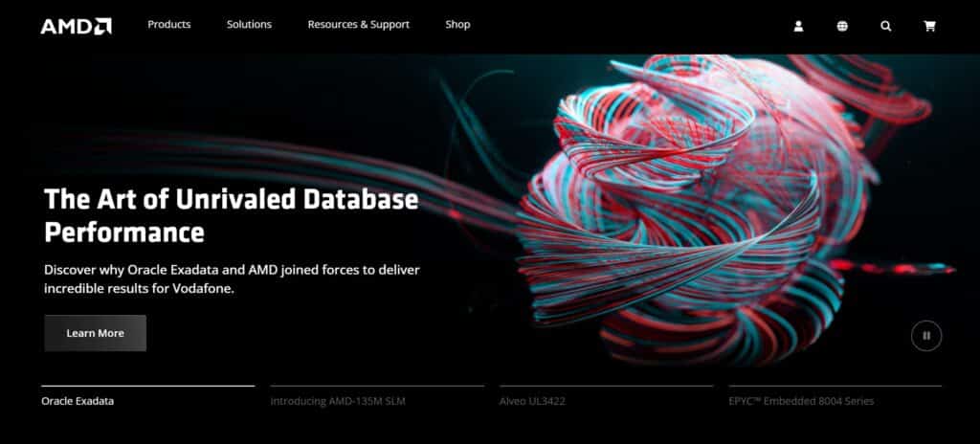Click the Oracle Exadata and AMD description text
The width and height of the screenshot is (980, 444).
232,278
